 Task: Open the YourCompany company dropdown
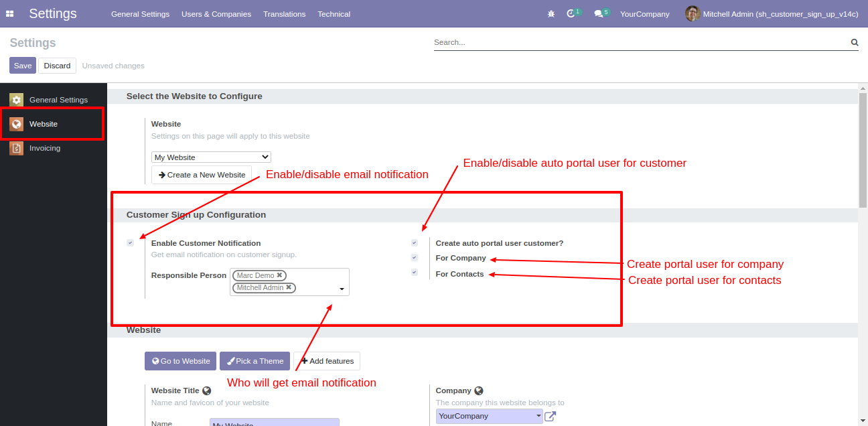[x=489, y=416]
